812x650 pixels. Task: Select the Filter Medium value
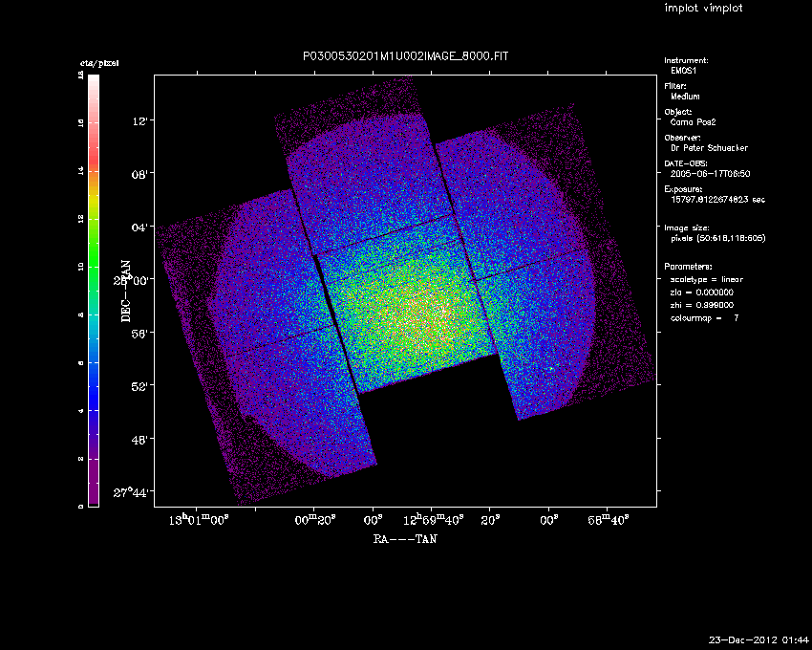[685, 97]
